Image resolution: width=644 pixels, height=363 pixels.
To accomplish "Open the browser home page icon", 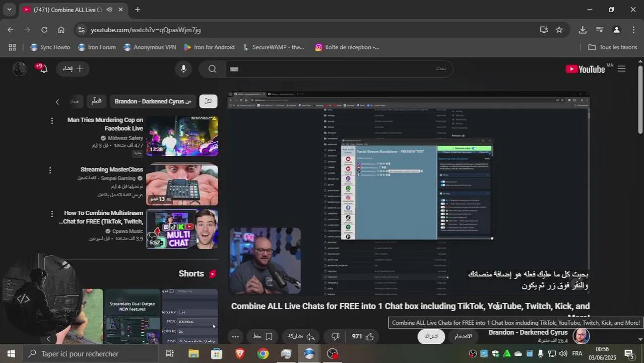I will [x=61, y=30].
